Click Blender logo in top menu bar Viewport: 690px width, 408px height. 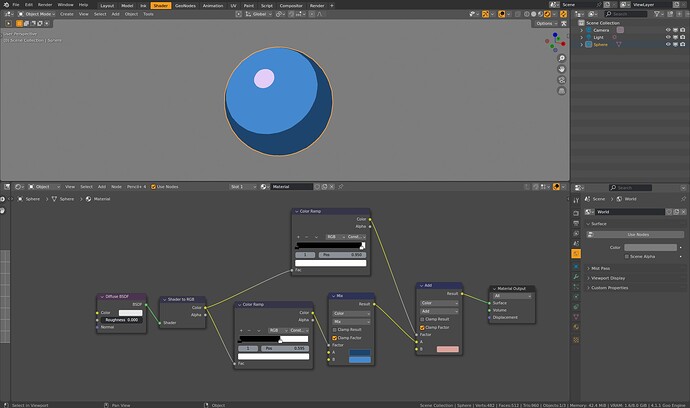tap(6, 5)
